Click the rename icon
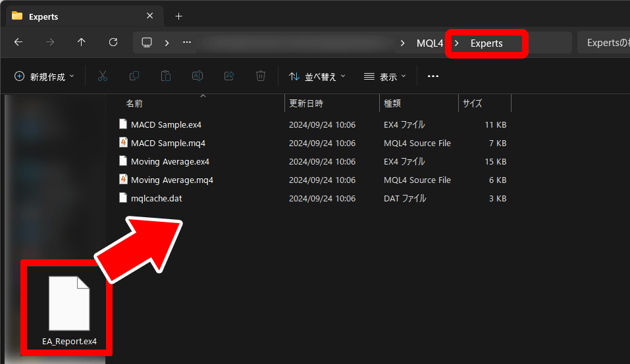The width and height of the screenshot is (630, 364). point(197,76)
